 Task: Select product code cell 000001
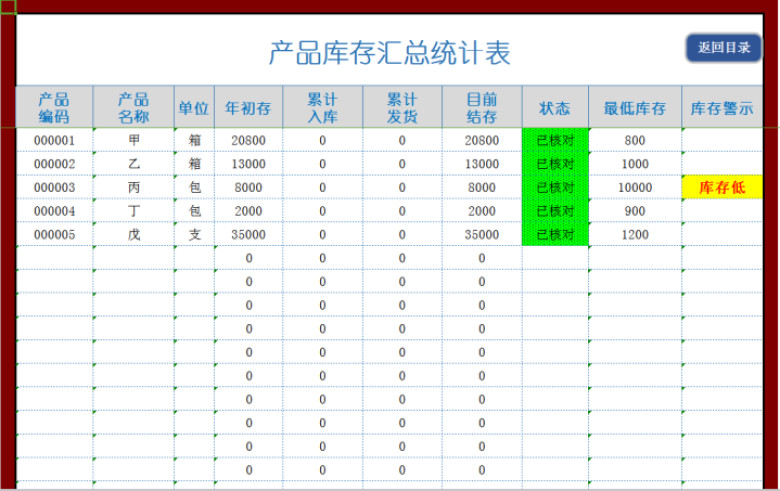coord(54,140)
